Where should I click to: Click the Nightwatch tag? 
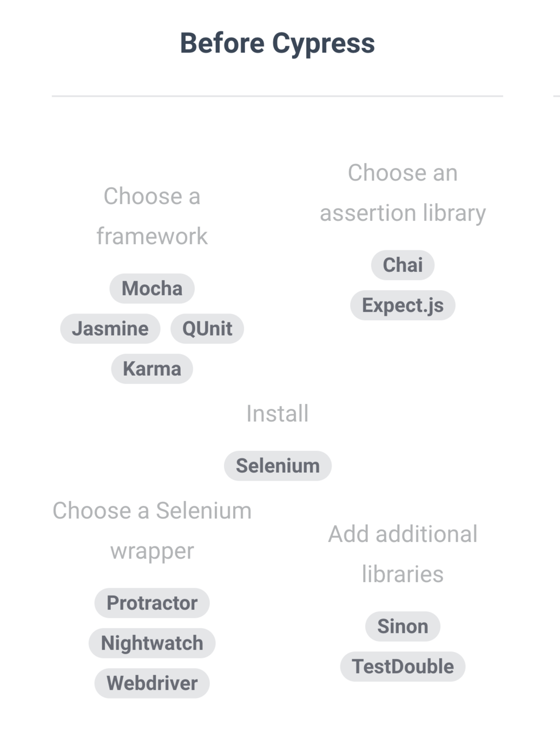point(152,643)
